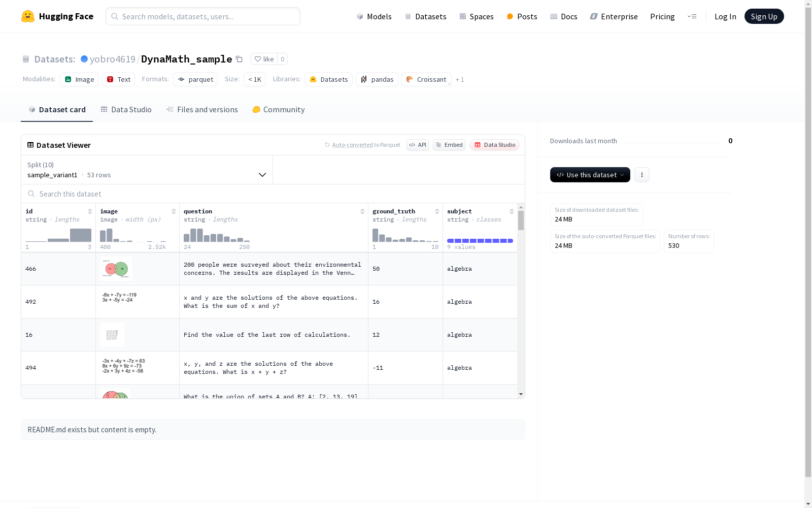
Task: Select the < 1K size tag
Action: click(x=255, y=79)
